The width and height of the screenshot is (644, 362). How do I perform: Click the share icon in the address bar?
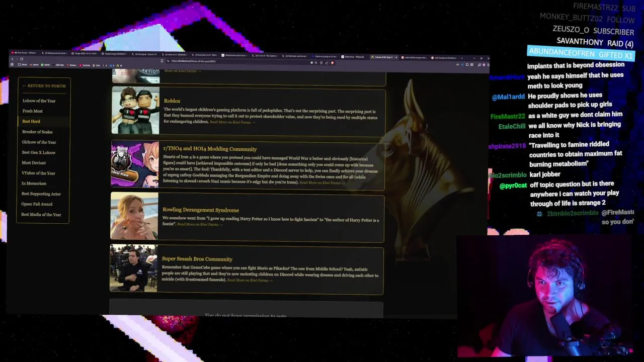tap(327, 63)
